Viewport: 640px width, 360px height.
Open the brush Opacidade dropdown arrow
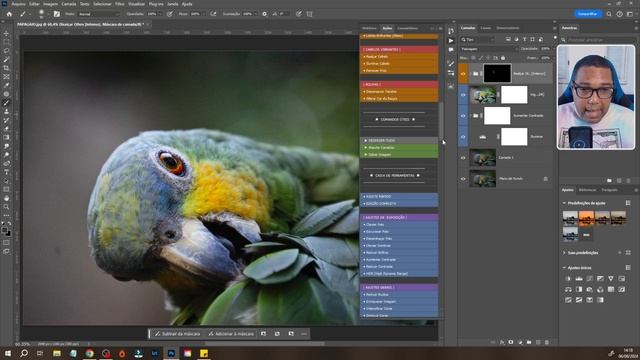(160, 14)
